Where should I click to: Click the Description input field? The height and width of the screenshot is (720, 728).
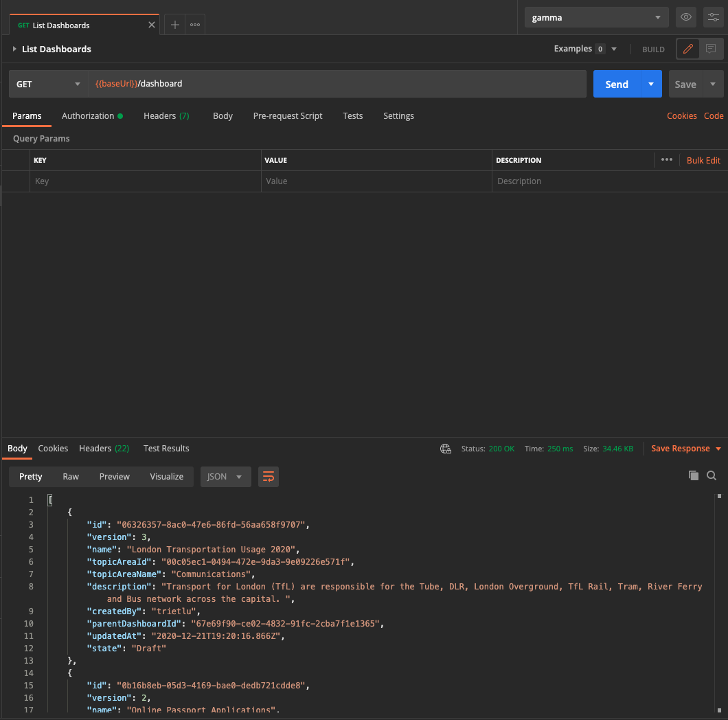pyautogui.click(x=609, y=181)
